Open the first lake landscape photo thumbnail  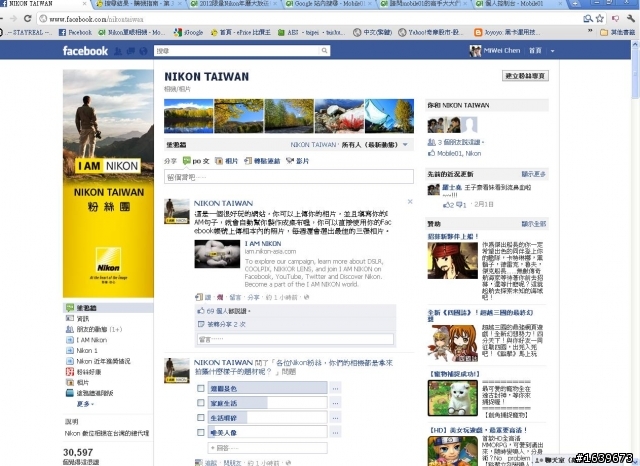[x=189, y=116]
